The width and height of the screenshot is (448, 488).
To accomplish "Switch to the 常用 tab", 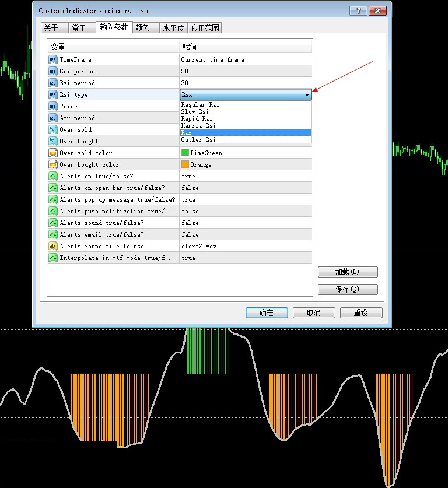I will pos(82,28).
